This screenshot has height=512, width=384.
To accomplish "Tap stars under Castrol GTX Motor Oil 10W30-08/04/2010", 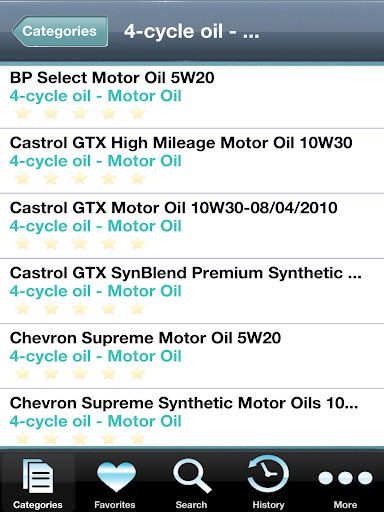I will coord(80,243).
